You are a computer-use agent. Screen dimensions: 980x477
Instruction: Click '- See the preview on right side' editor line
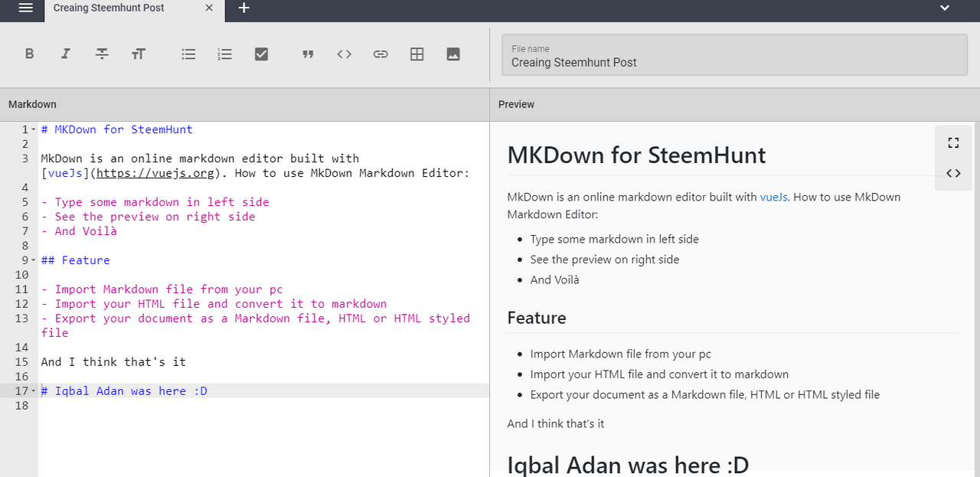[x=149, y=217]
